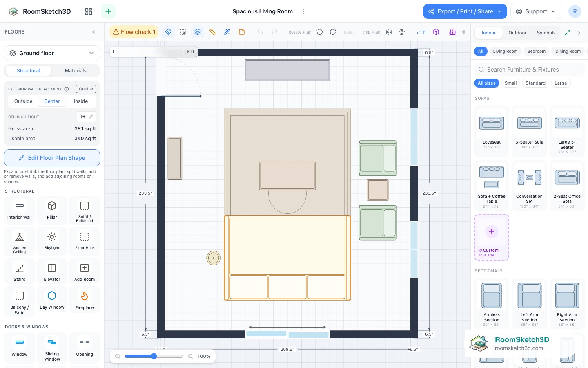The image size is (588, 368).
Task: Filter by Living Room category
Action: coord(505,52)
